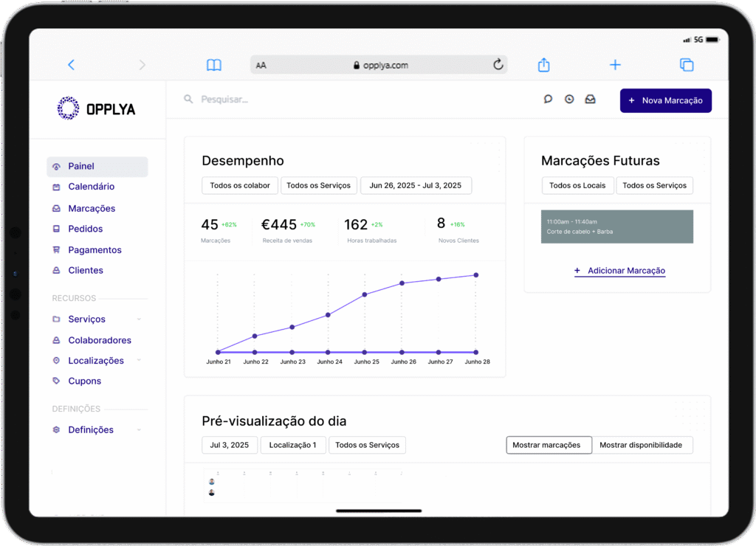
Task: Switch to Mostrar disponibilidade view
Action: [x=642, y=445]
